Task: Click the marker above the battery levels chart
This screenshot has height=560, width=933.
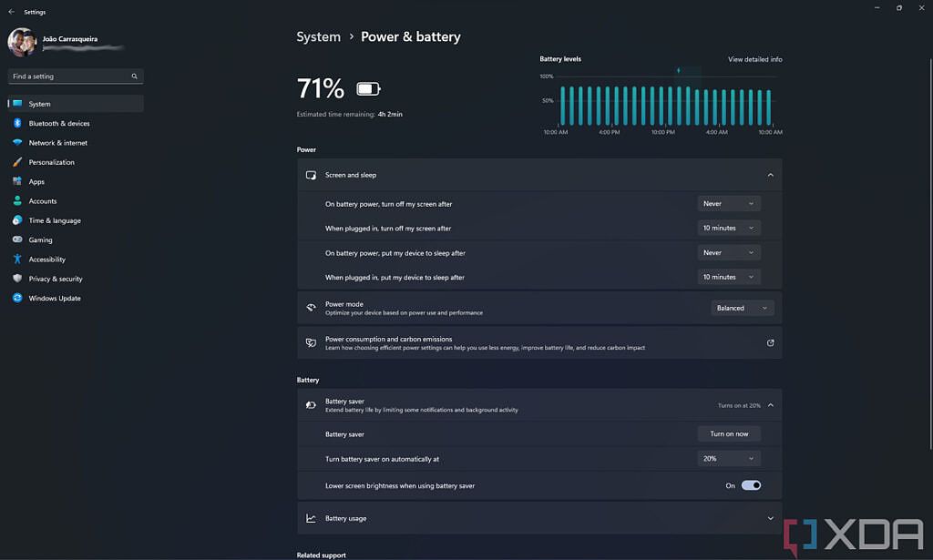Action: click(678, 69)
